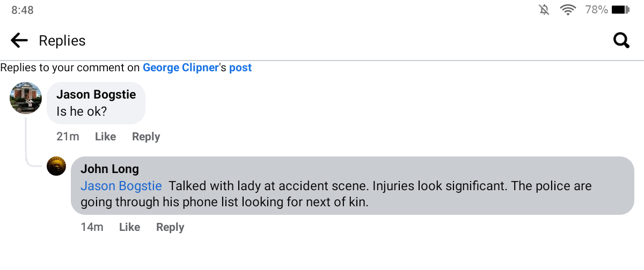Screen dimensions: 644x270
Task: Tap John Long's name on reply
Action: pyautogui.click(x=109, y=169)
